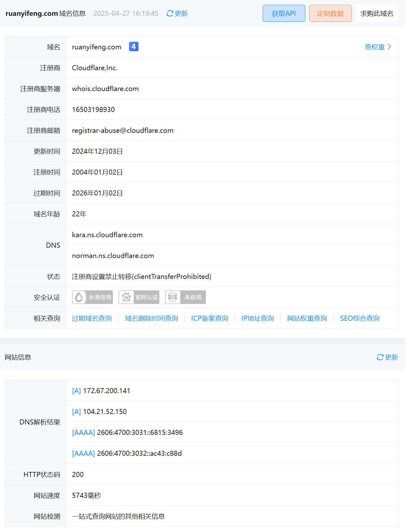
Task: Click the [A] tag for 172.67.200.141
Action: coord(77,391)
